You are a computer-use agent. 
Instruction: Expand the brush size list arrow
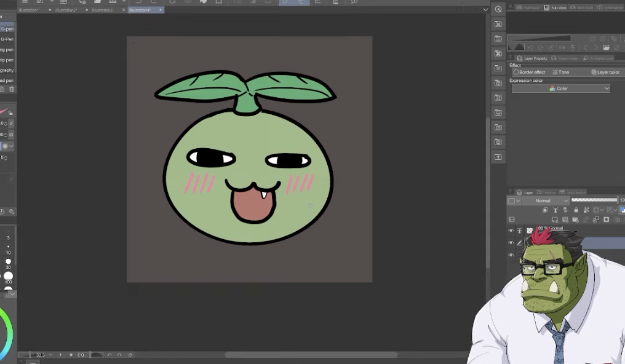(x=12, y=294)
